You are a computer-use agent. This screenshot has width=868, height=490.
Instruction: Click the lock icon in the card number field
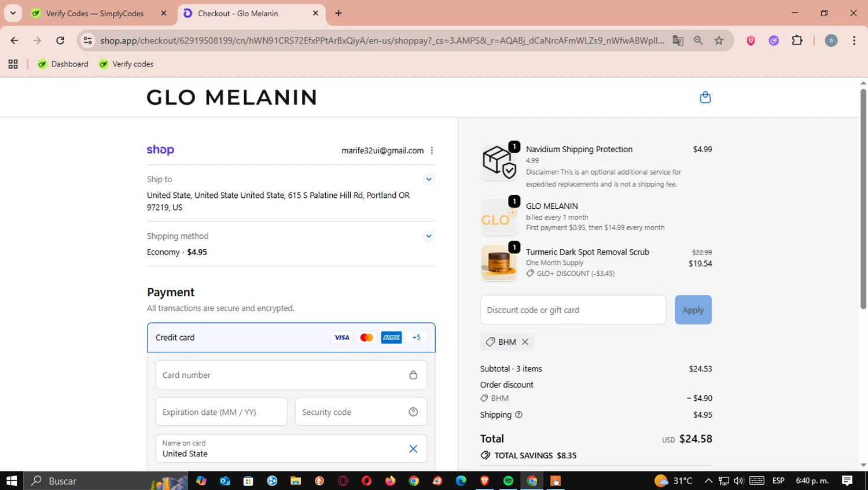point(413,375)
